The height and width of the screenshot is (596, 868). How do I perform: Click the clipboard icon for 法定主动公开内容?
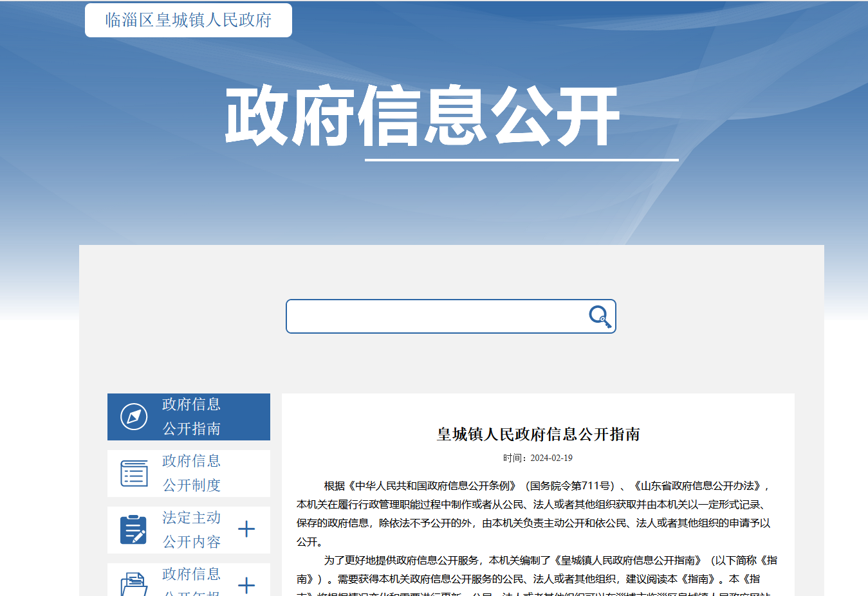click(x=134, y=530)
